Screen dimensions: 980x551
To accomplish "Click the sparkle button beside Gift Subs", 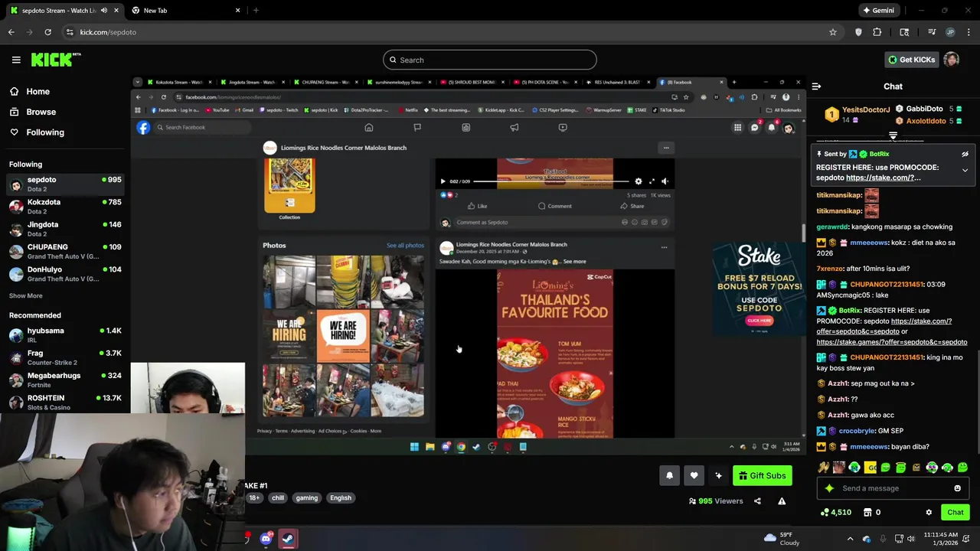I will coord(718,476).
